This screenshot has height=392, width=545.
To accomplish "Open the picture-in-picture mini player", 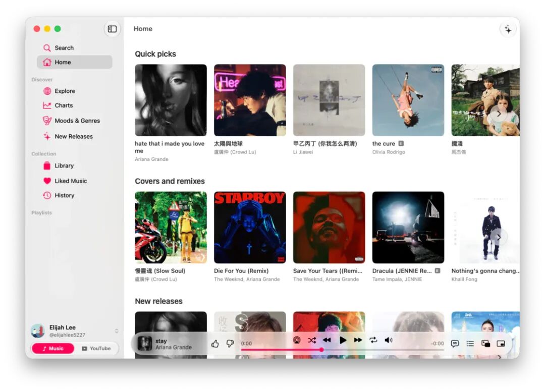I will point(501,344).
